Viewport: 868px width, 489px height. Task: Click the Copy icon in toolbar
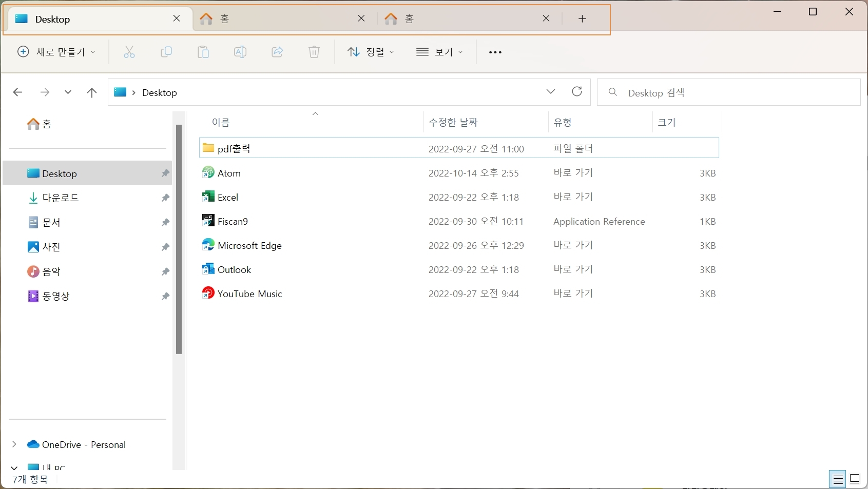(x=166, y=52)
